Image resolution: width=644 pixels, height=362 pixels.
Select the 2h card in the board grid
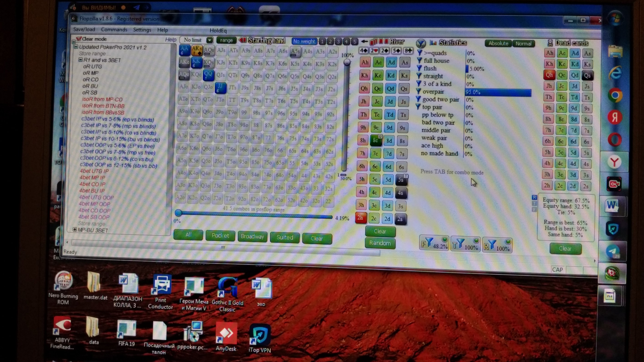pyautogui.click(x=360, y=218)
